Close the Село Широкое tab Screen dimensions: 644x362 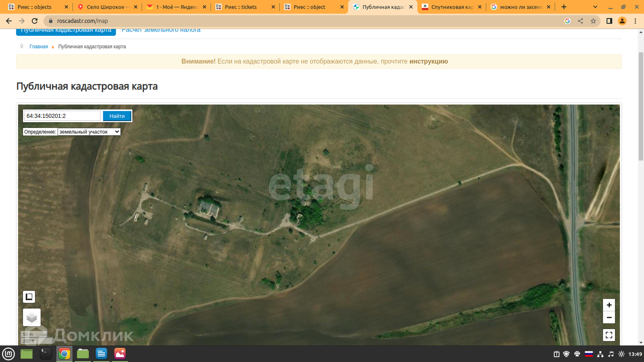[x=135, y=7]
